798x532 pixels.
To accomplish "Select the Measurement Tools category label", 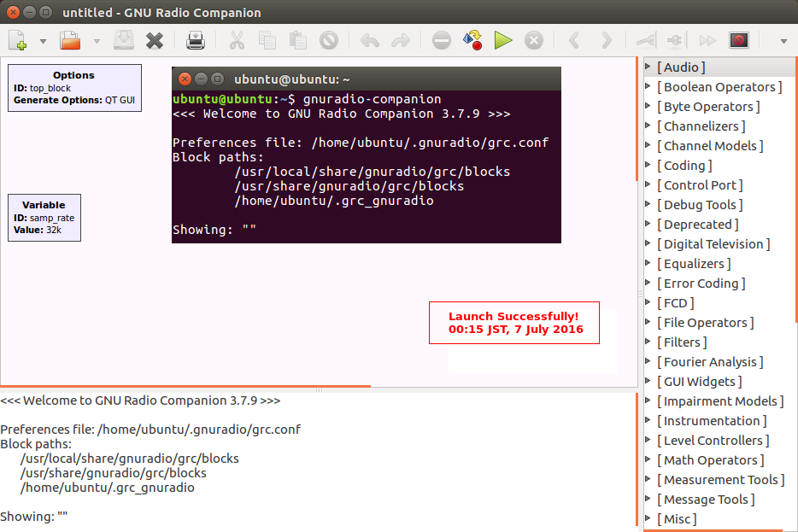I will click(720, 480).
